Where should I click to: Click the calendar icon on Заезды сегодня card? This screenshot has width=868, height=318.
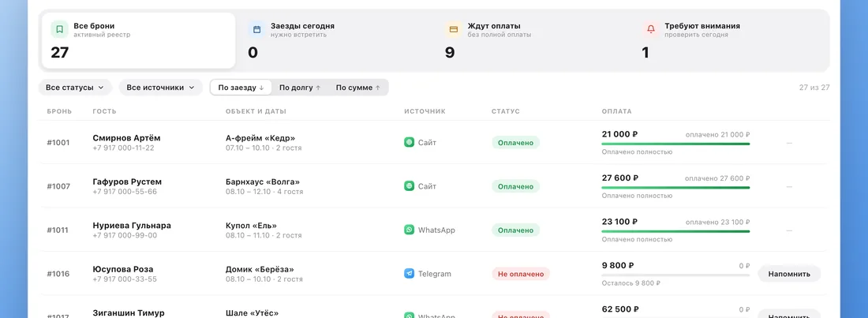(257, 29)
